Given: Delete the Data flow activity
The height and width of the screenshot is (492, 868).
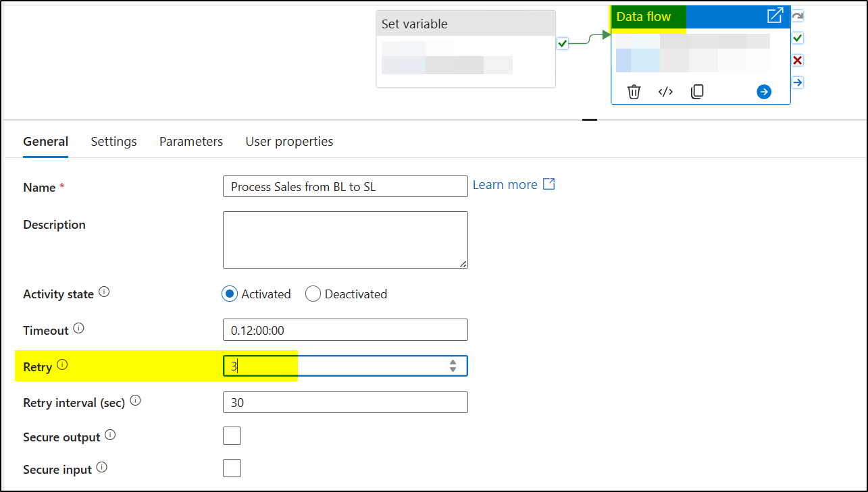Looking at the screenshot, I should click(x=634, y=91).
